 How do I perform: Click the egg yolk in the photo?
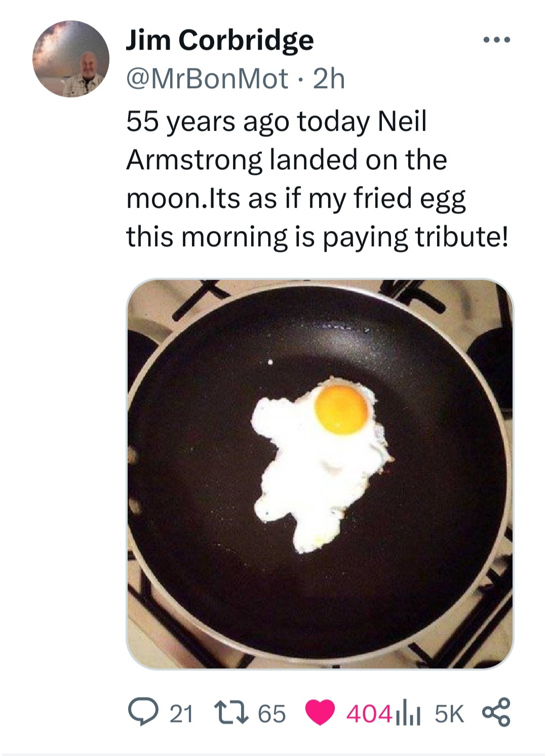pyautogui.click(x=342, y=409)
